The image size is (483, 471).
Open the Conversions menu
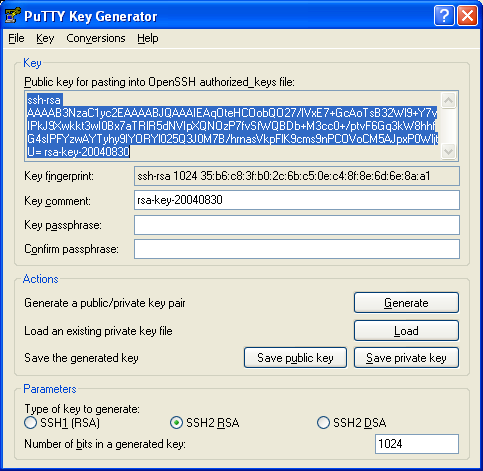click(x=96, y=38)
